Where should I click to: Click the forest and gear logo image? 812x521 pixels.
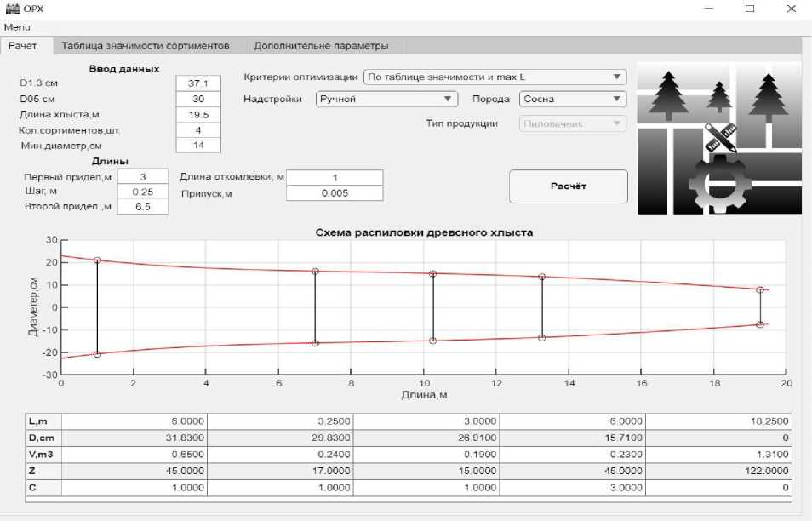click(x=718, y=140)
